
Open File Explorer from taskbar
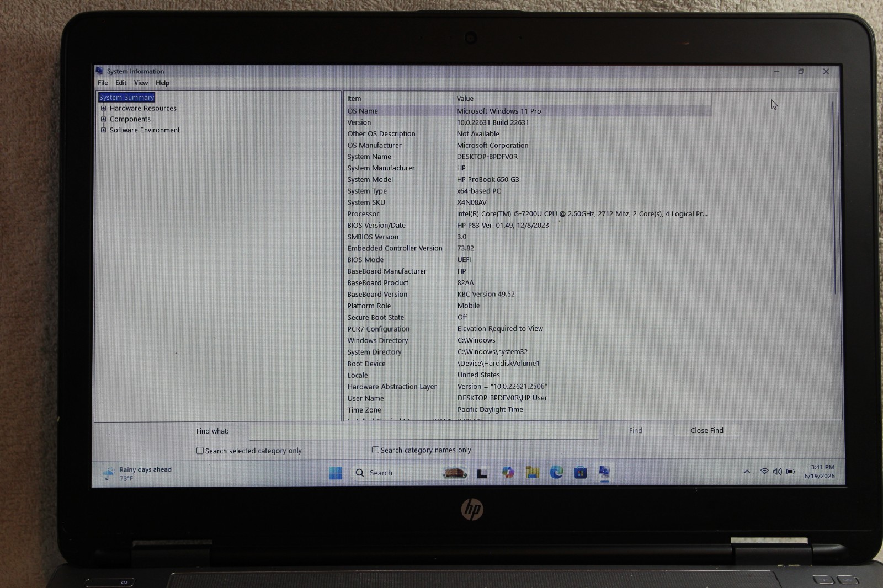532,472
